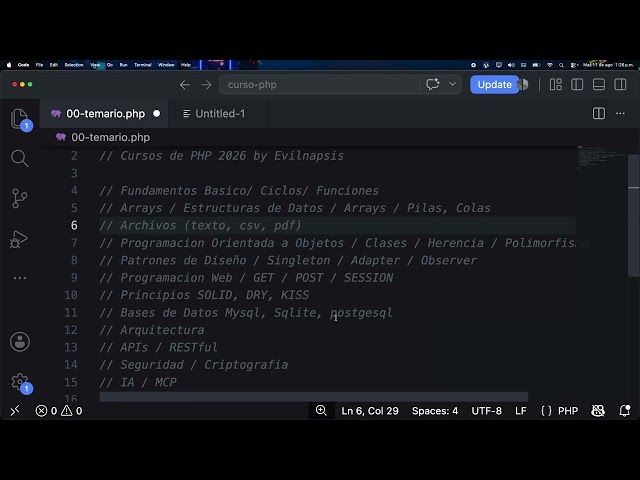Click the PHP elephant icon in breadcrumb
Image resolution: width=640 pixels, height=480 pixels.
pos(61,137)
